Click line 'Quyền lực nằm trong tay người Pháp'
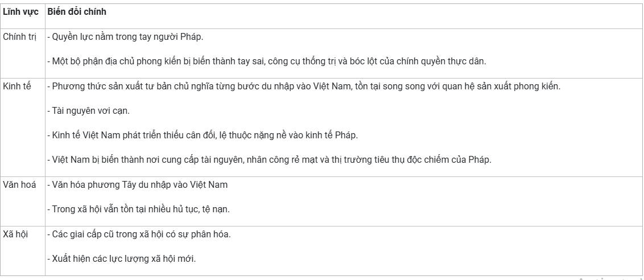Viewport: 644px width, 280px height. 125,36
